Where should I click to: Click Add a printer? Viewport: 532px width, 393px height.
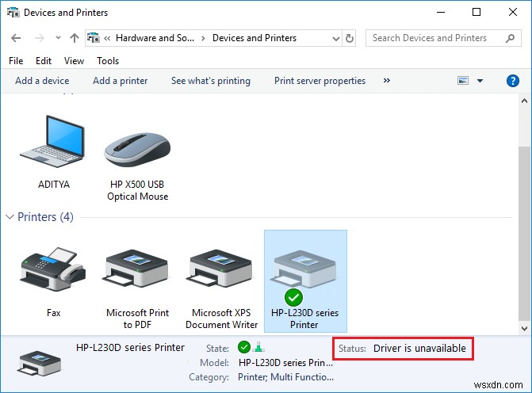click(x=120, y=81)
